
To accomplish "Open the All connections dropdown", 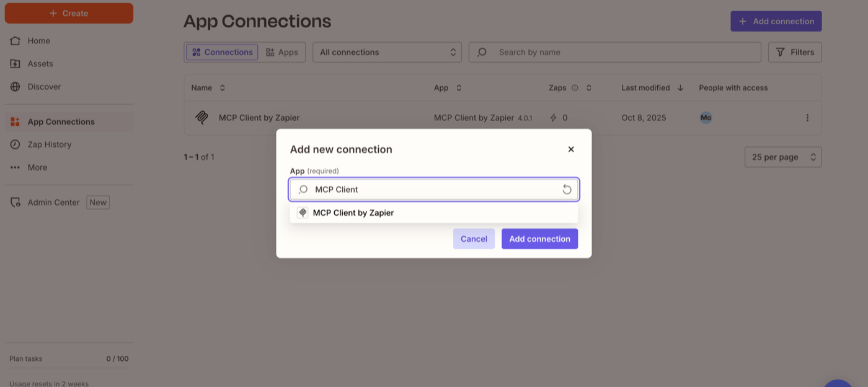I will [x=387, y=52].
